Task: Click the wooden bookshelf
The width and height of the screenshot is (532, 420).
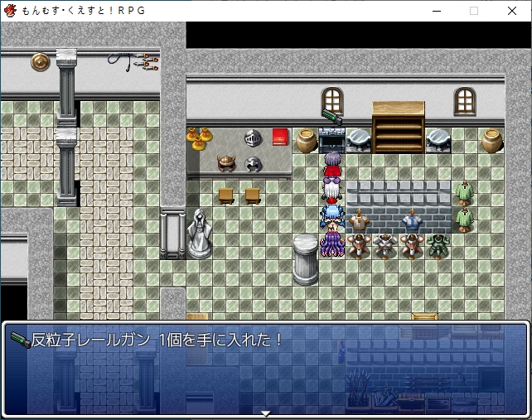Action: 399,128
